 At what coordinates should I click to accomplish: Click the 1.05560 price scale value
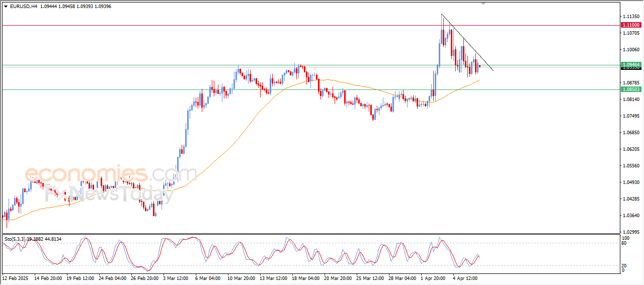(x=631, y=165)
